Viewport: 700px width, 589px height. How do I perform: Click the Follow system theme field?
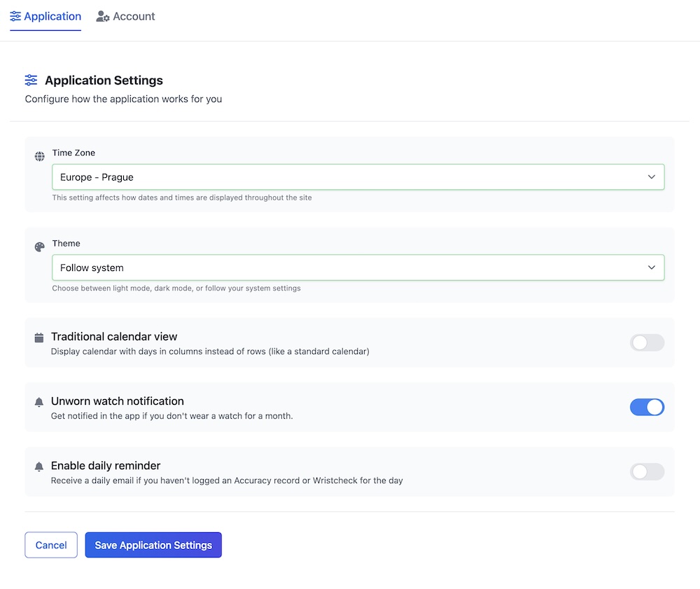(x=358, y=268)
